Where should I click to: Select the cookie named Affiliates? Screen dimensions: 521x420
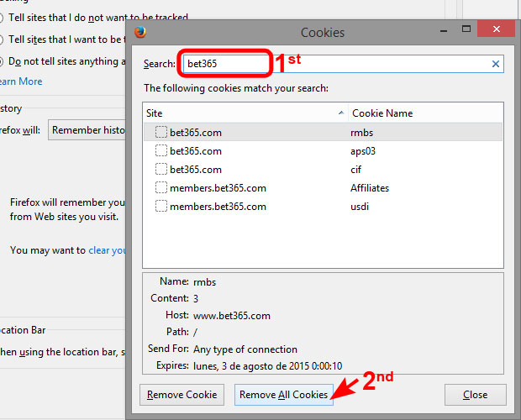(323, 187)
